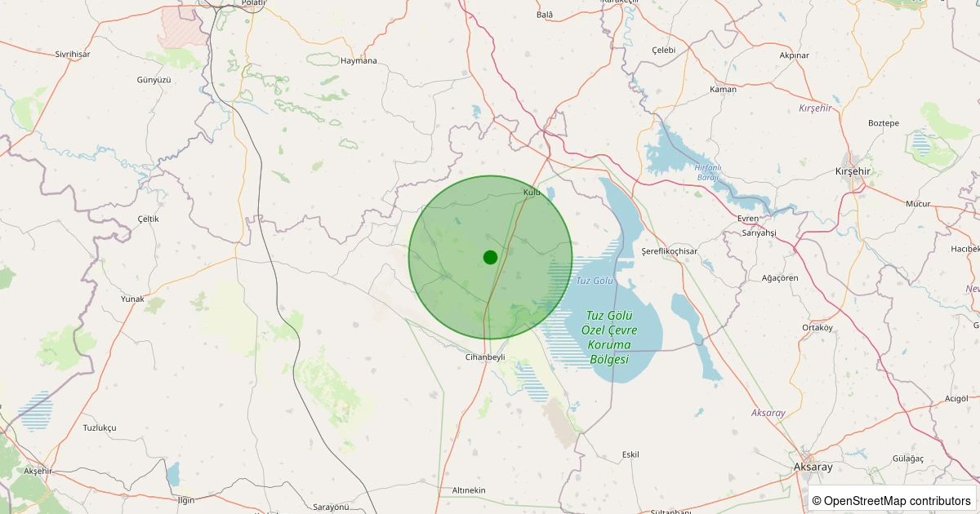Click the Kaman town label
The height and width of the screenshot is (514, 980).
(723, 90)
